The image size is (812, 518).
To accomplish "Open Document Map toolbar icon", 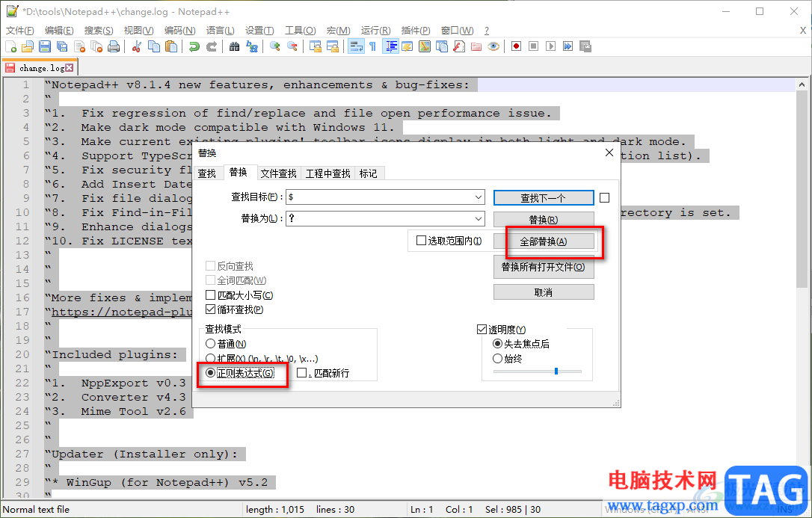I will point(425,46).
